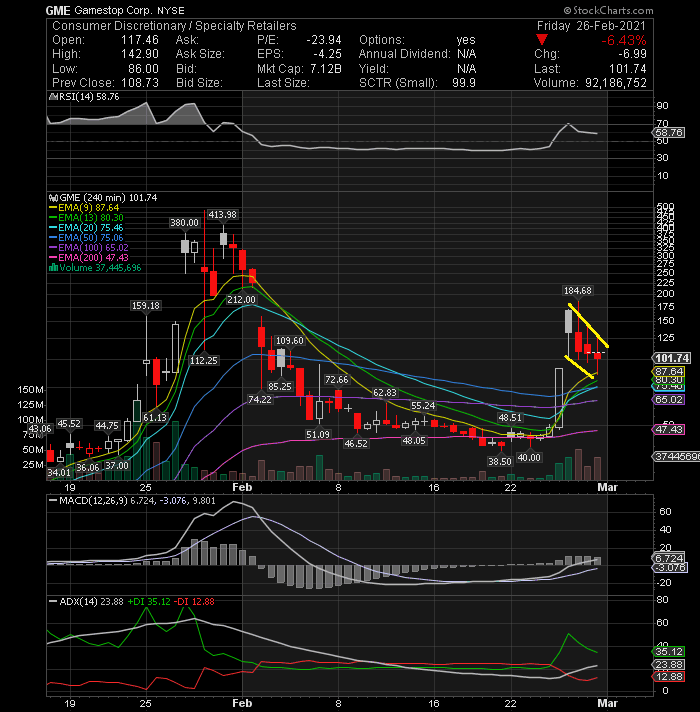Click the red 12.88 tag on ADX axis

pos(668,677)
